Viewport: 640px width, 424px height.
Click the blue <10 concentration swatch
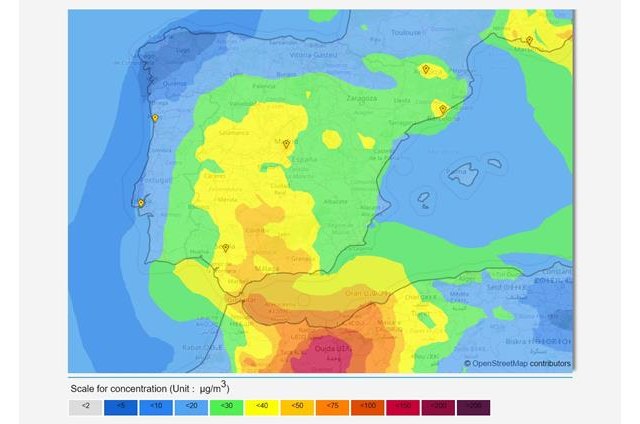pos(156,406)
